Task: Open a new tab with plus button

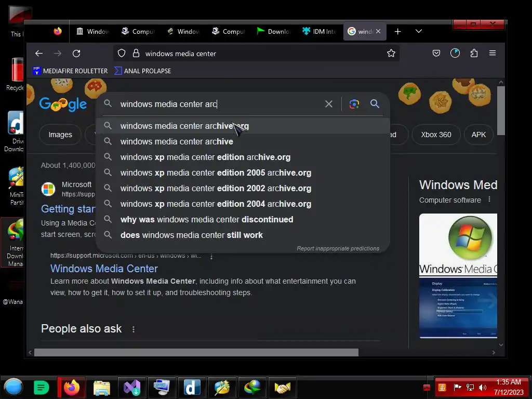Action: click(397, 32)
